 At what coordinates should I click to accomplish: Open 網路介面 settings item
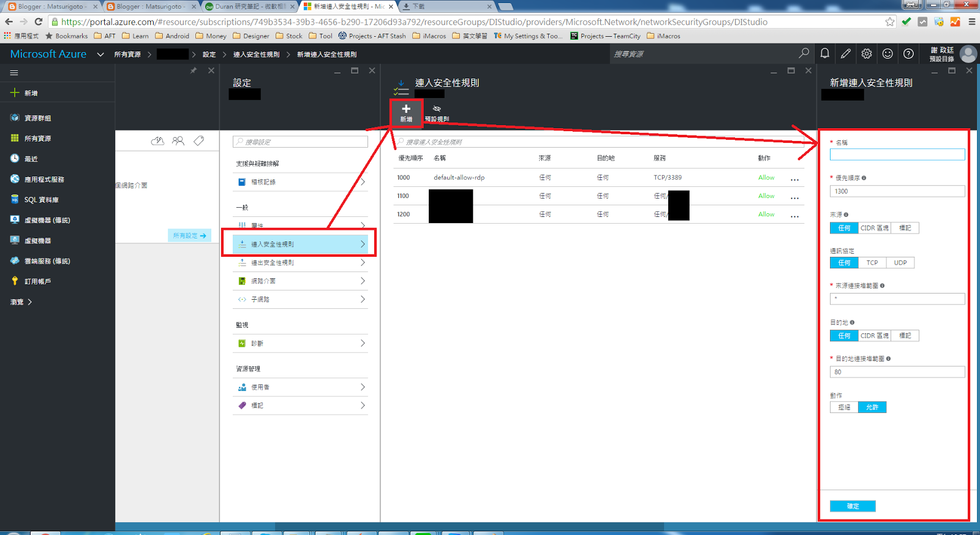300,281
